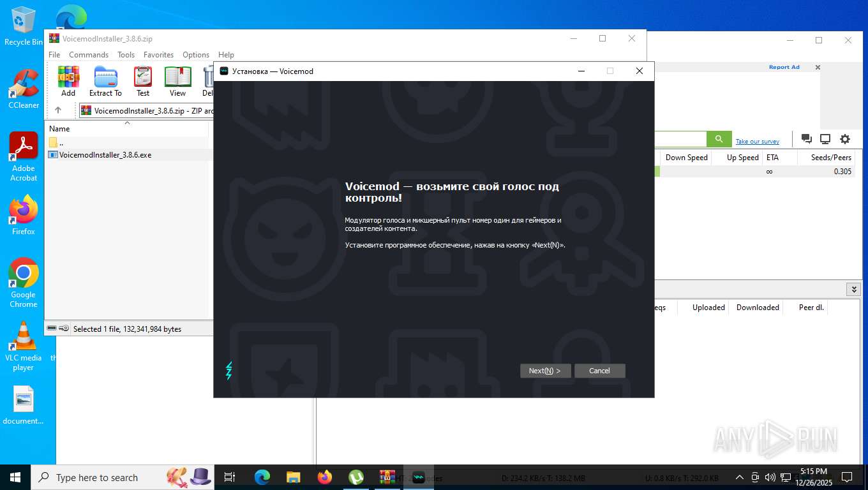Click the Next(N) > button in the installer

(545, 371)
